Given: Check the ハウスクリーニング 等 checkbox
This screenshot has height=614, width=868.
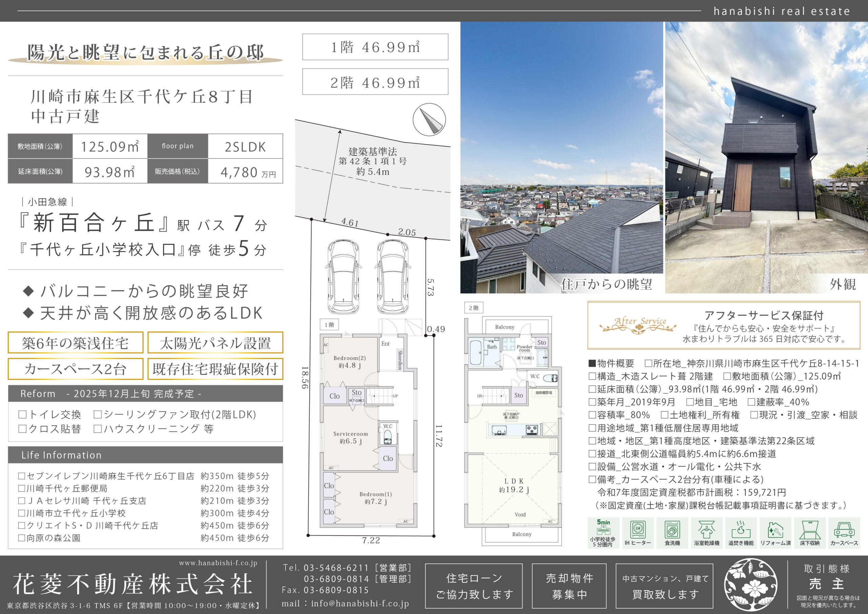Looking at the screenshot, I should pos(98,429).
